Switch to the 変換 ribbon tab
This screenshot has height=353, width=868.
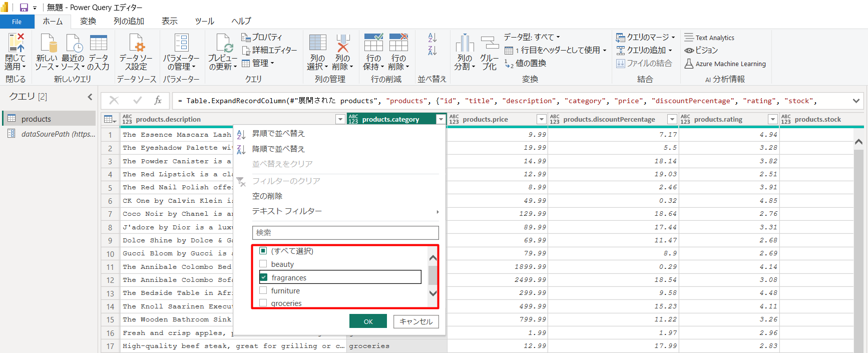click(x=88, y=21)
